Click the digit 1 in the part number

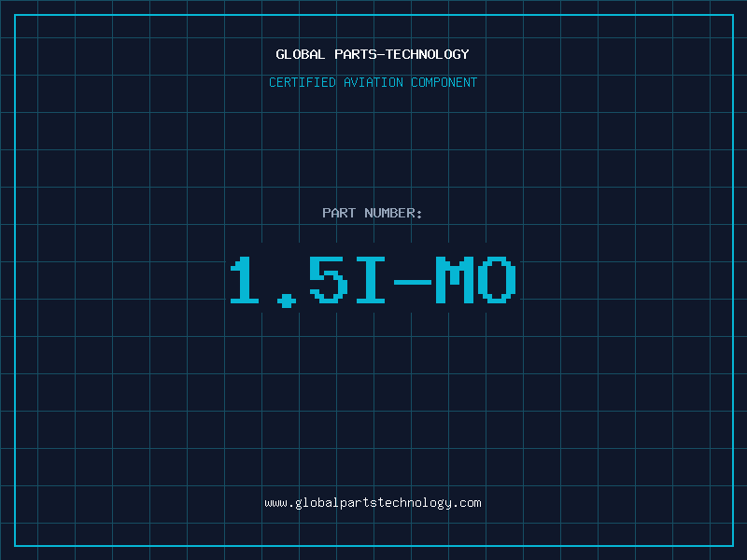pos(245,279)
